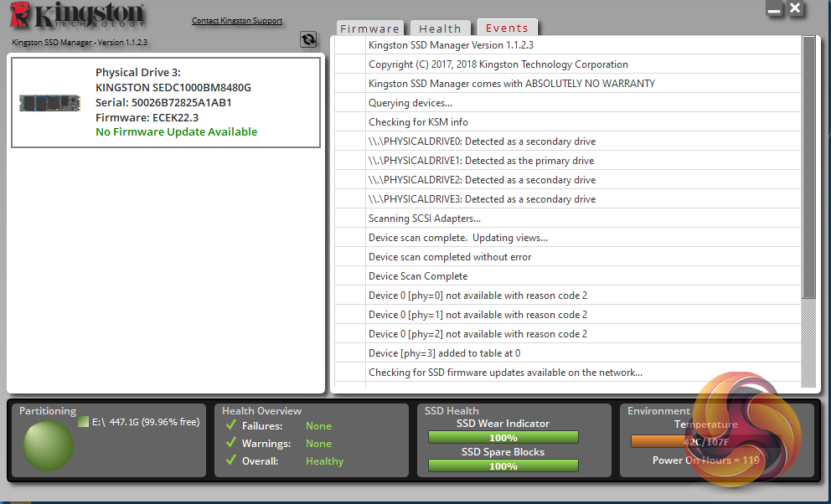Click Overall status 'Healthy'
Image resolution: width=831 pixels, height=504 pixels.
pos(324,461)
